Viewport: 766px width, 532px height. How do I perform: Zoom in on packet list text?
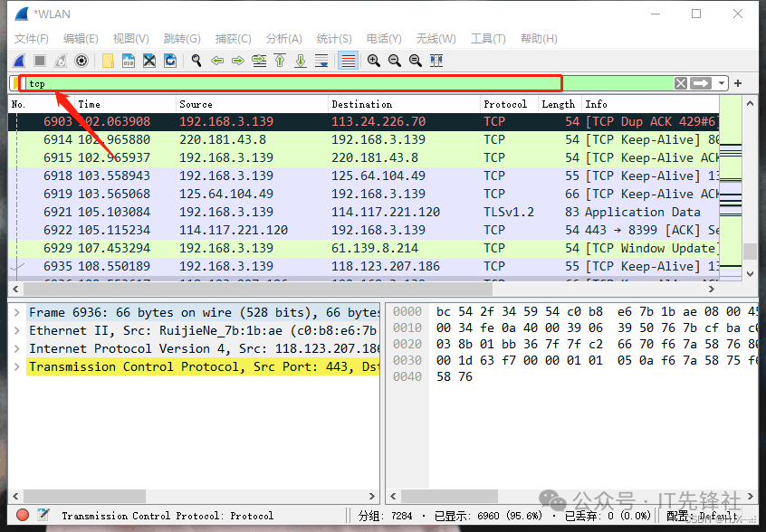pos(373,61)
